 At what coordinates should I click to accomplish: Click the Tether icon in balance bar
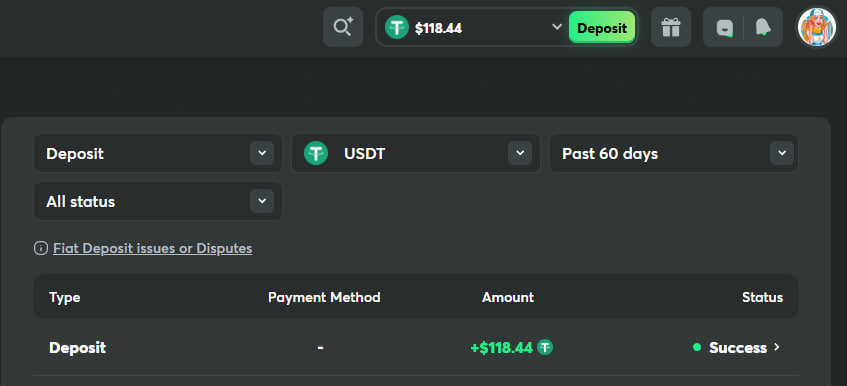pyautogui.click(x=397, y=27)
